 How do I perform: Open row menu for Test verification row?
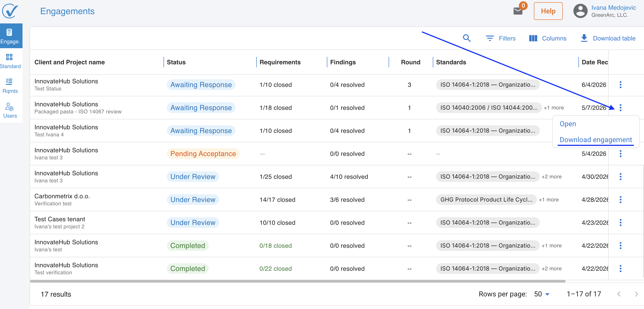(x=620, y=268)
